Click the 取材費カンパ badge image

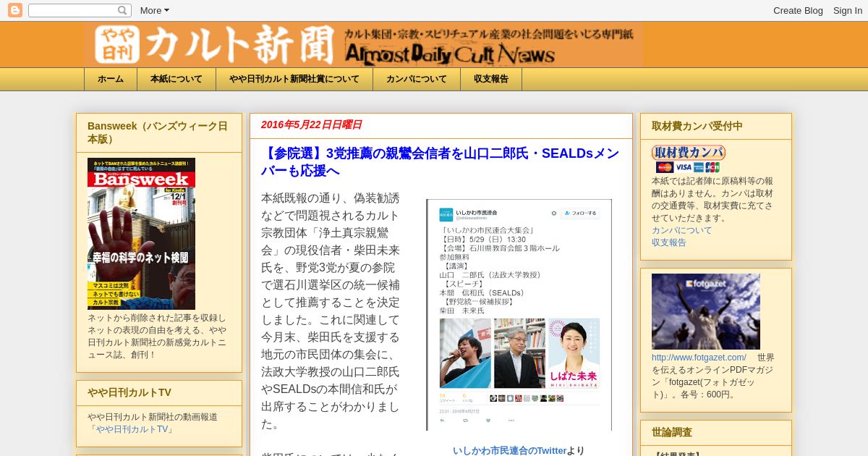pyautogui.click(x=688, y=153)
